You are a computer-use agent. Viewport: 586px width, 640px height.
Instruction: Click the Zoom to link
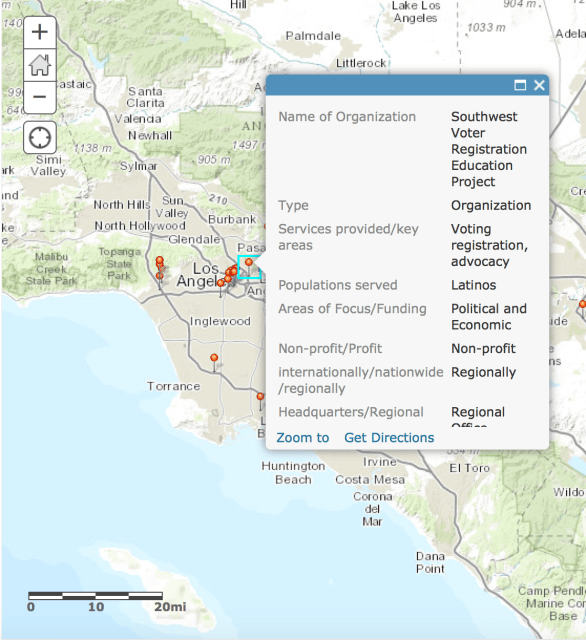coord(302,438)
